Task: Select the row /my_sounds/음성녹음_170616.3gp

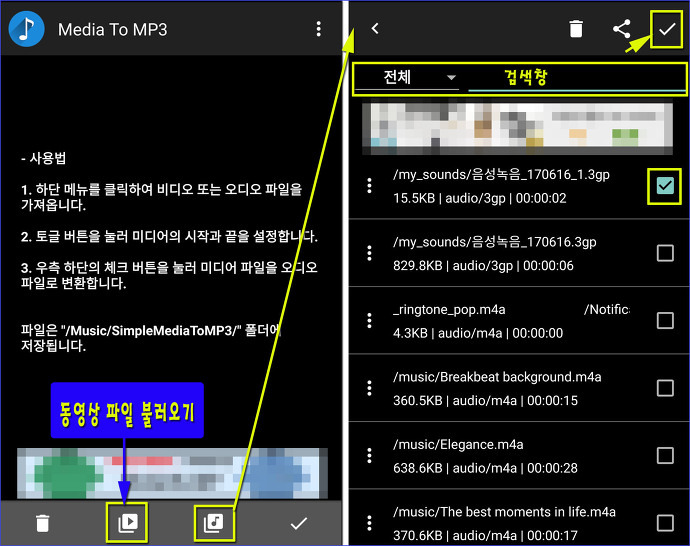Action: (519, 253)
